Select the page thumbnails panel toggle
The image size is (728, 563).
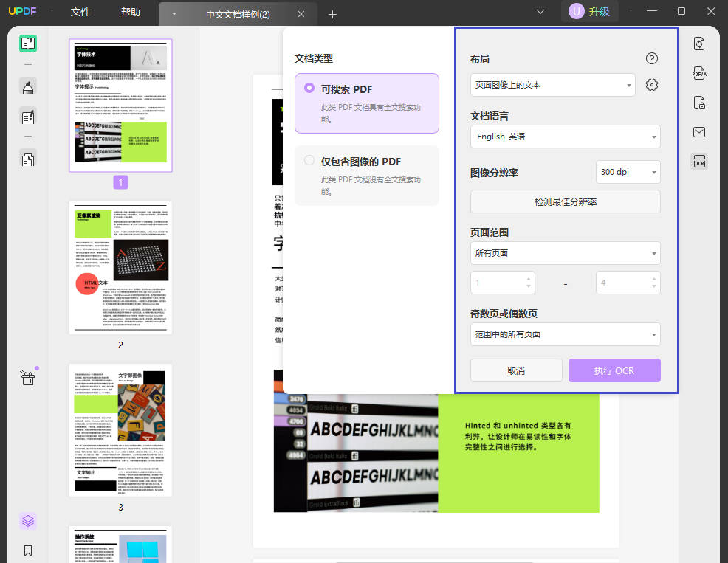coord(28,43)
